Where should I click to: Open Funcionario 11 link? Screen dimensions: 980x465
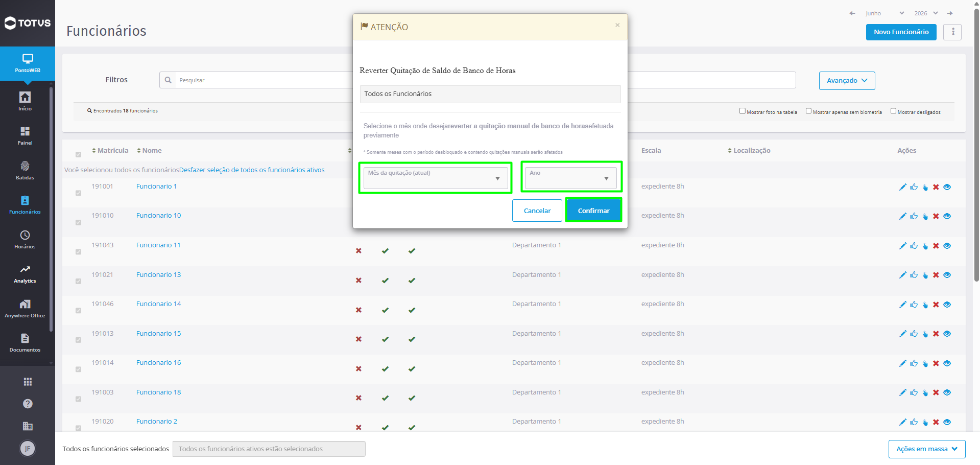click(x=158, y=245)
